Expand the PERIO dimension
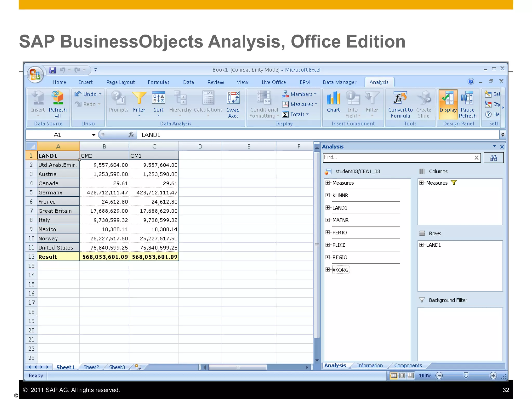 (328, 232)
